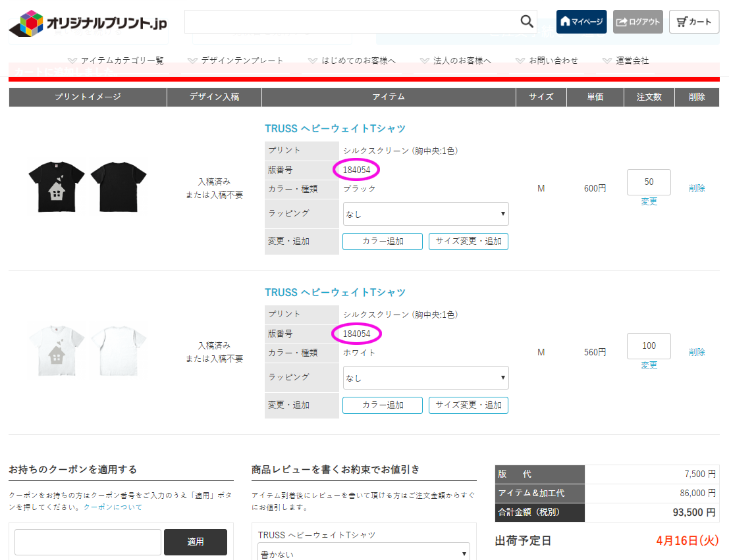Expand ラッピング dropdown for white shirt
729x560 pixels.
coord(425,378)
